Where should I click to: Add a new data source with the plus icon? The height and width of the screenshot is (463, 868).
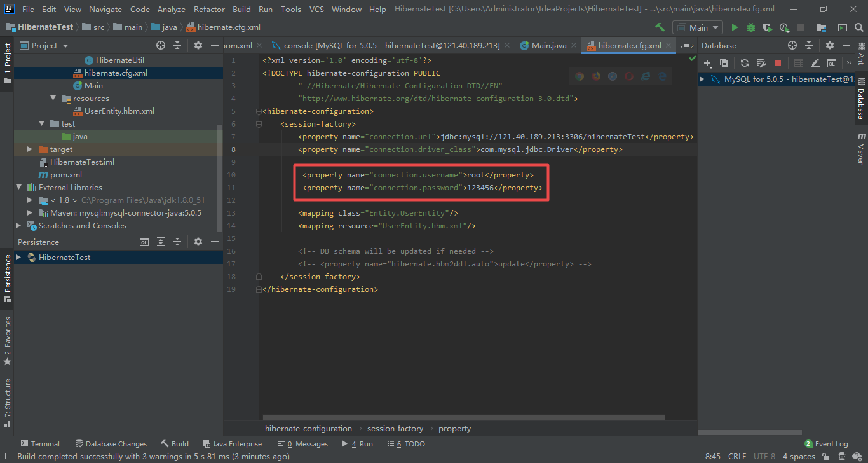coord(707,64)
